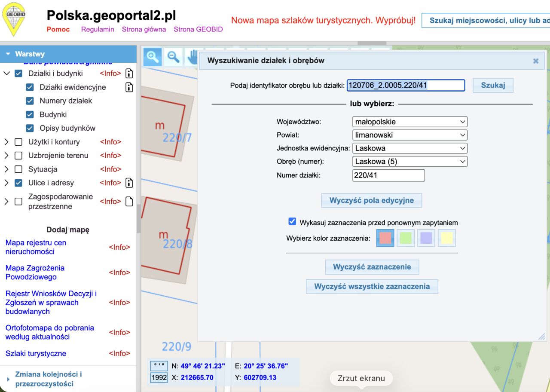Uncheck the Działki ewidencyjne layer

30,87
